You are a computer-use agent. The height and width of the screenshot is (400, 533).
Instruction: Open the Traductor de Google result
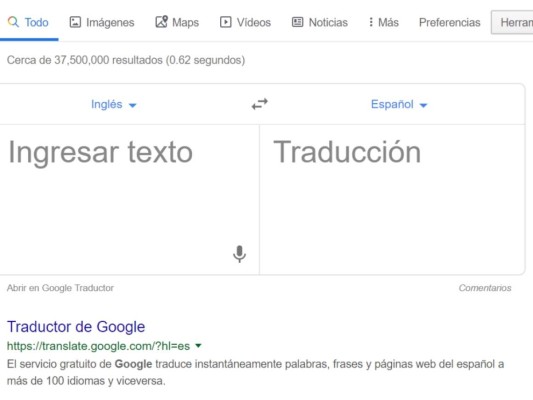click(x=76, y=327)
